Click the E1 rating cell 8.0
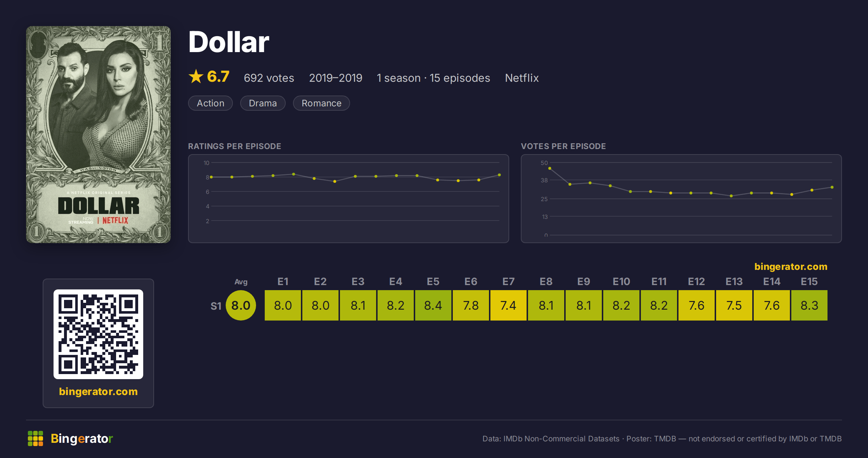The height and width of the screenshot is (458, 868). (x=283, y=305)
